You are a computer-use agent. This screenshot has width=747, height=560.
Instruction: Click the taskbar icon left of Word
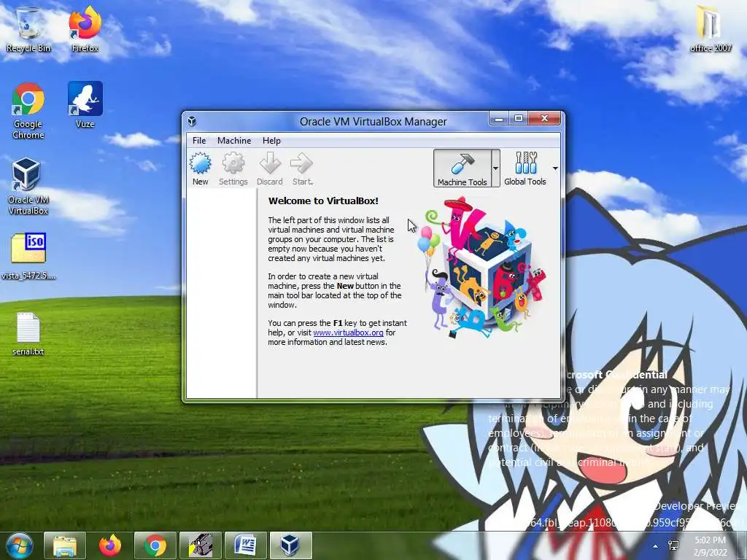pyautogui.click(x=201, y=545)
